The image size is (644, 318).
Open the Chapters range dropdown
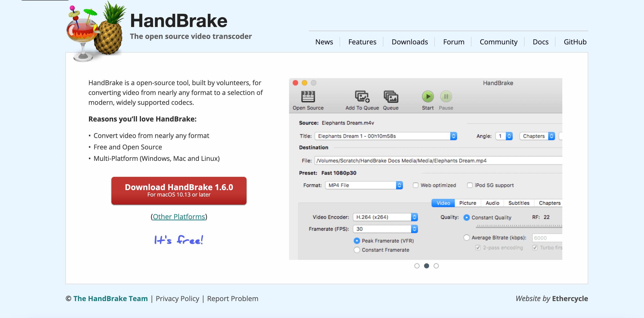537,136
